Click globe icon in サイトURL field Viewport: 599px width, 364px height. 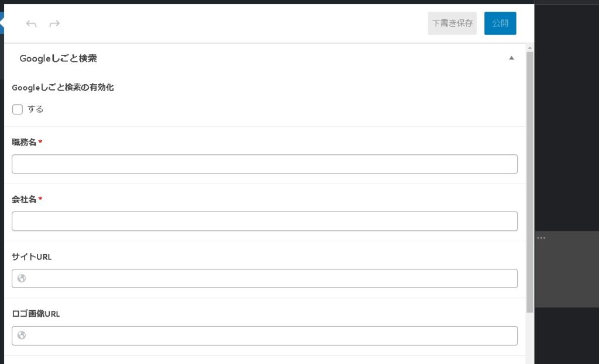coord(22,278)
